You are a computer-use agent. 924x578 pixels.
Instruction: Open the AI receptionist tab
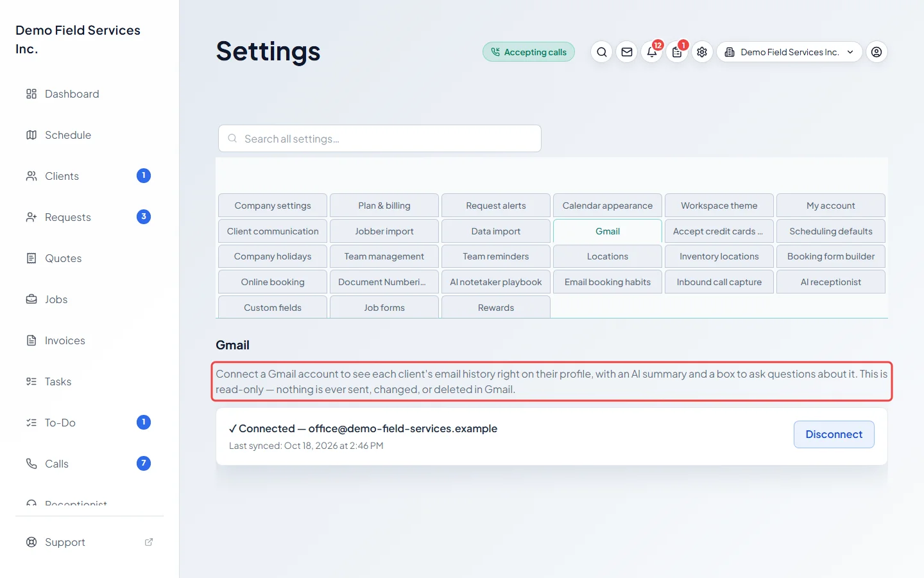[831, 282]
